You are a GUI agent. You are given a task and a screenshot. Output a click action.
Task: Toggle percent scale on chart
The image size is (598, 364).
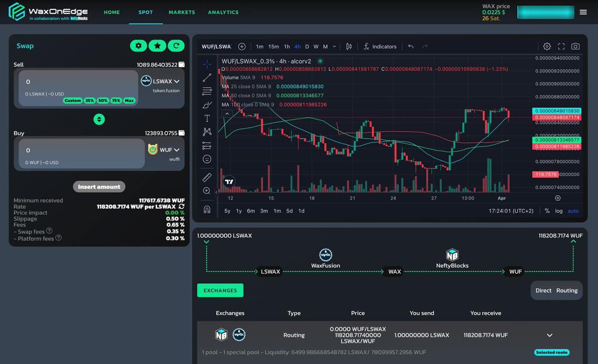point(547,211)
